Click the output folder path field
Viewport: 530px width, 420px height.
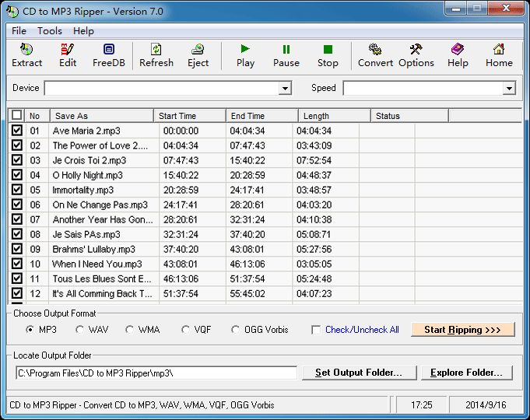click(x=156, y=373)
